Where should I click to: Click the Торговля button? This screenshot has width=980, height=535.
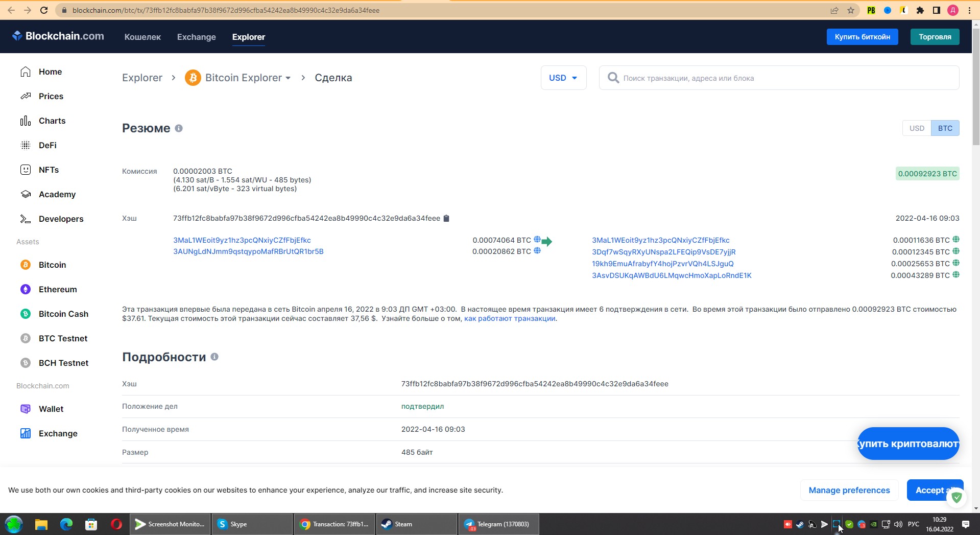(935, 37)
